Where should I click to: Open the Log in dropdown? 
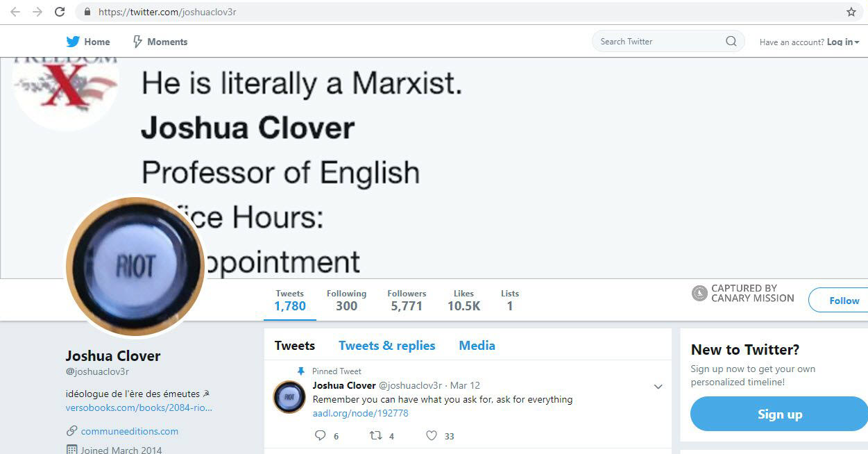point(842,42)
